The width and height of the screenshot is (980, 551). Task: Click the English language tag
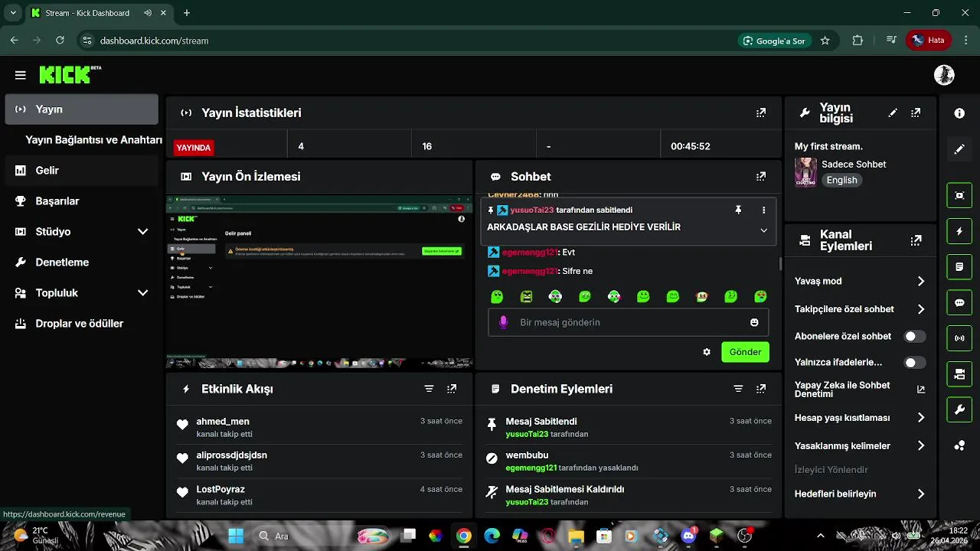pos(841,180)
